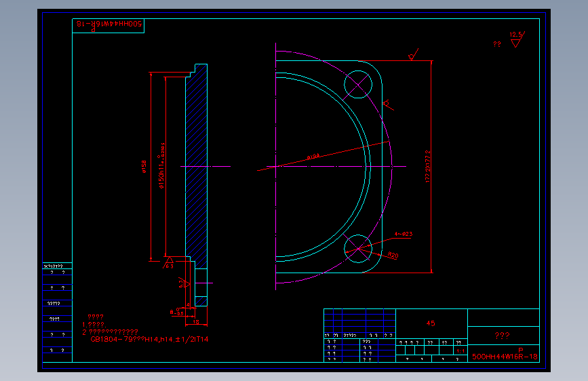Select the 18 thickness dimension

(196, 322)
